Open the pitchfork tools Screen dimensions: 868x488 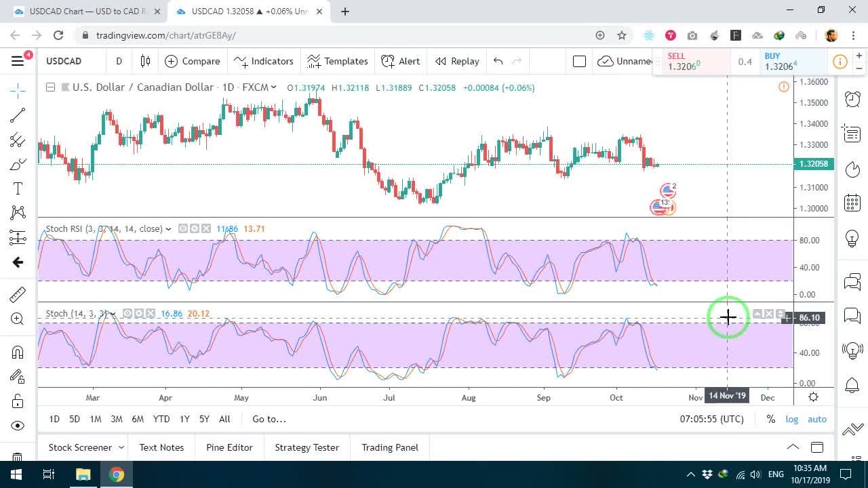18,140
